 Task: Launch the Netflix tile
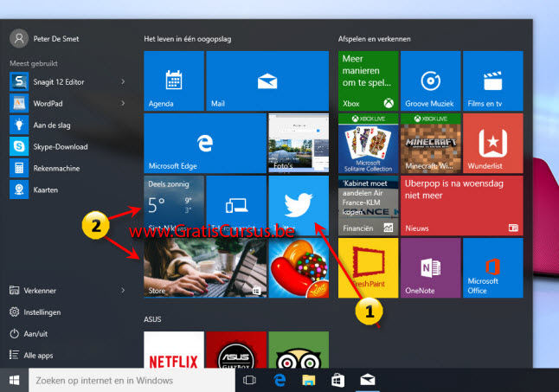tap(174, 350)
